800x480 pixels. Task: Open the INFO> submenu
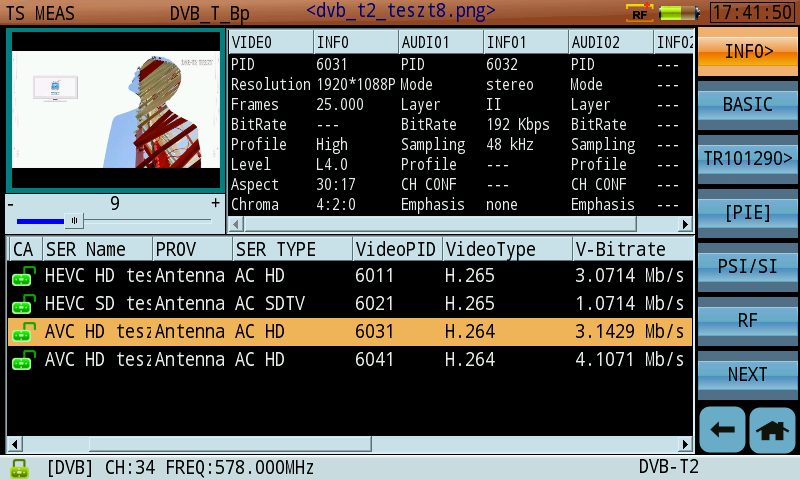pos(747,51)
